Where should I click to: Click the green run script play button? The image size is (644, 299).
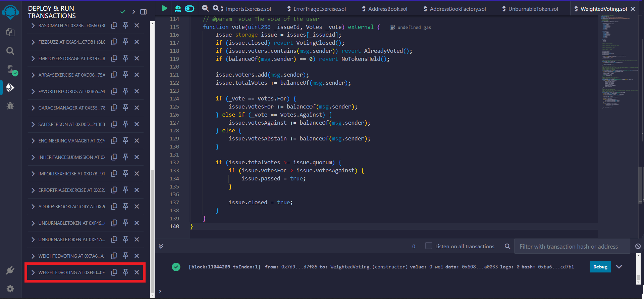click(x=164, y=8)
